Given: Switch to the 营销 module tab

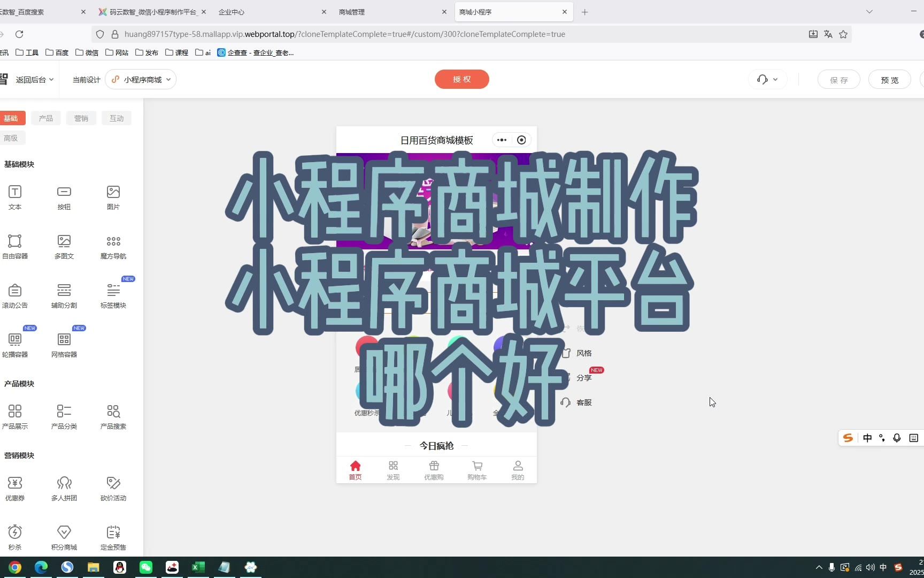Looking at the screenshot, I should click(x=81, y=118).
